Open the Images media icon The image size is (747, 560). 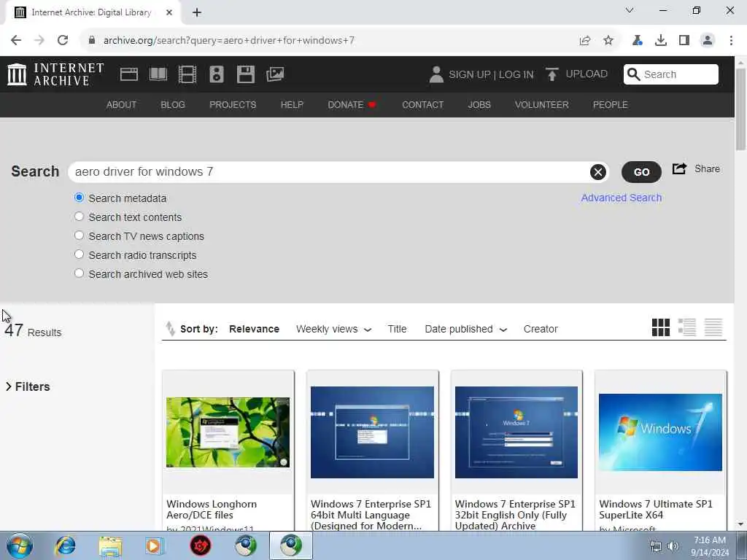[x=275, y=74]
